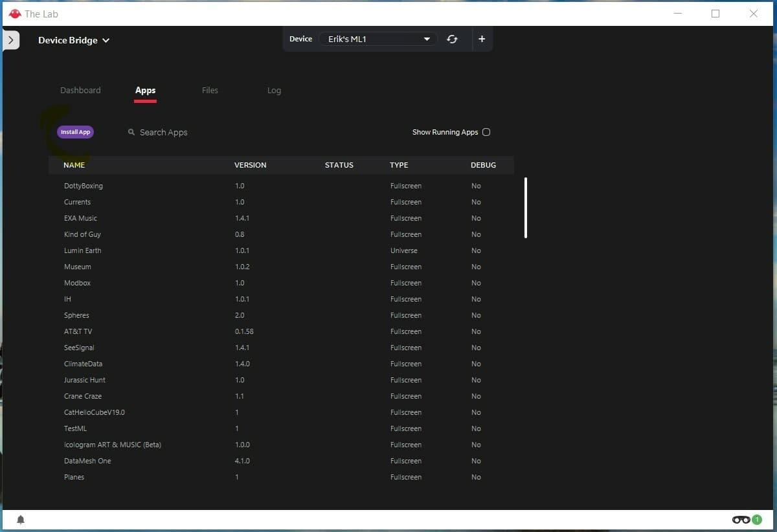Select the Spheres app row
The height and width of the screenshot is (532, 777).
point(281,315)
